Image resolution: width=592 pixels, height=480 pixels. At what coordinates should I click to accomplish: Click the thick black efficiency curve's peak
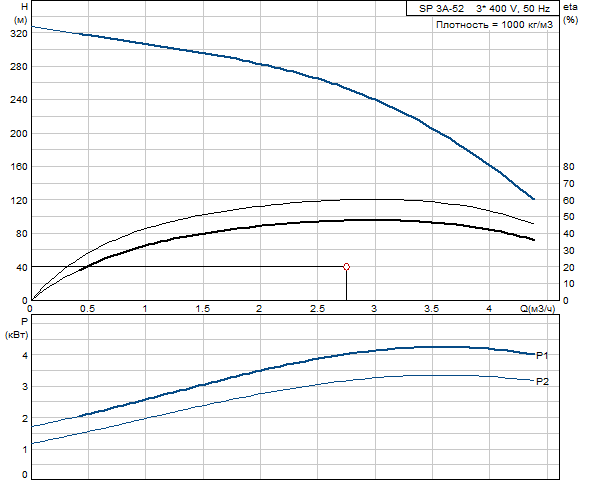[378, 220]
